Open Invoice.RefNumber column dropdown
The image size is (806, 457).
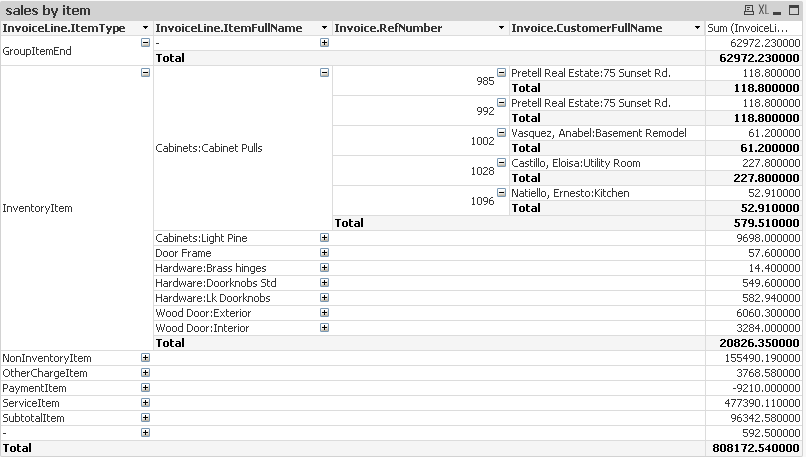[501, 28]
